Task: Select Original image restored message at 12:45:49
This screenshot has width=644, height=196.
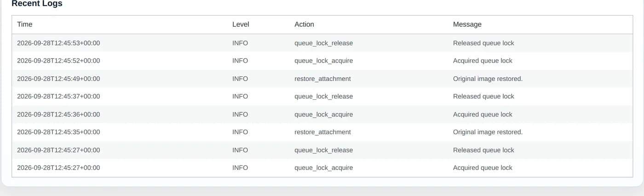Action: point(488,79)
